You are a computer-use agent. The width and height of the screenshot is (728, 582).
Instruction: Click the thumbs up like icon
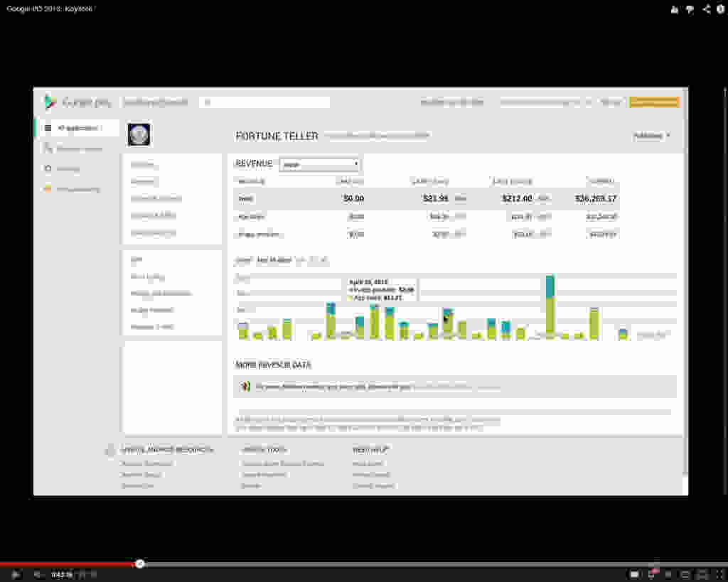pyautogui.click(x=675, y=9)
